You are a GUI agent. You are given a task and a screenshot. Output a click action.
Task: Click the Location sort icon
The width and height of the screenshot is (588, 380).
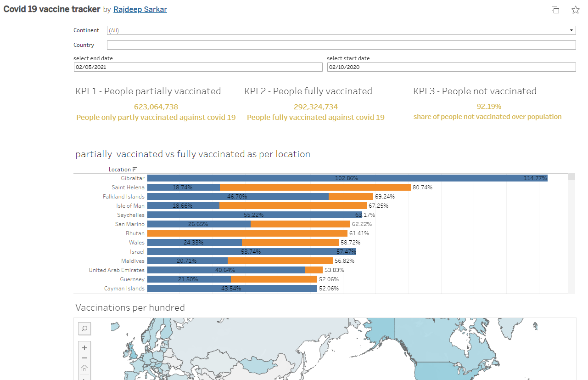click(x=135, y=169)
